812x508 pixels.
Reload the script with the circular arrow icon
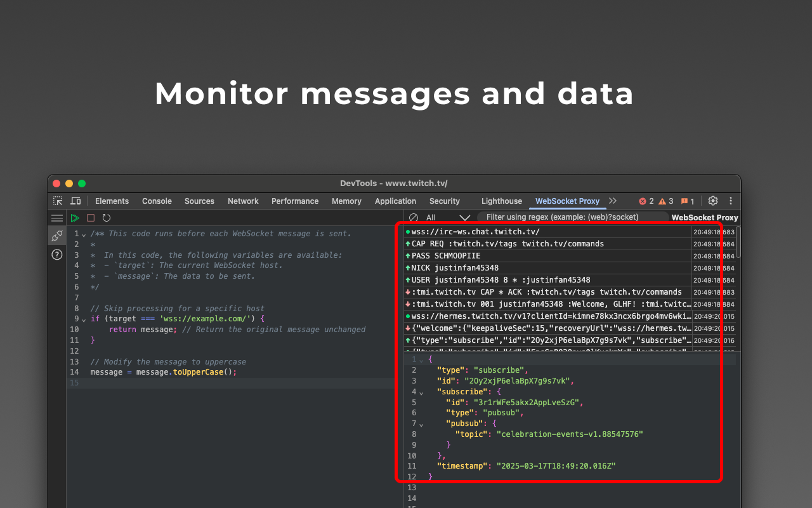(107, 218)
